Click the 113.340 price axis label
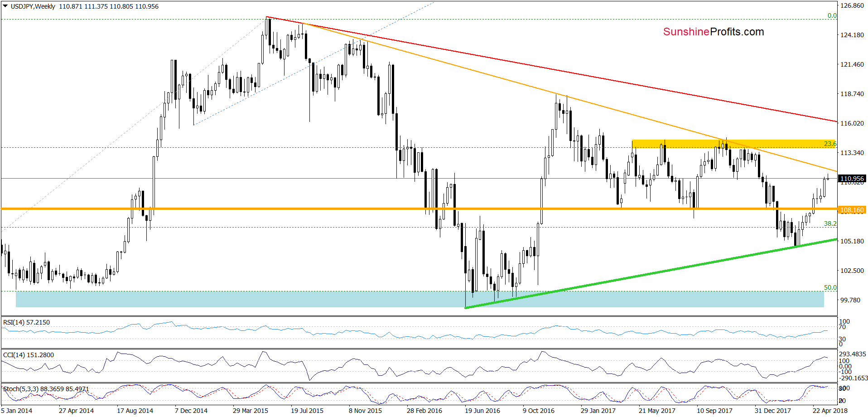868x417 pixels. (852, 153)
